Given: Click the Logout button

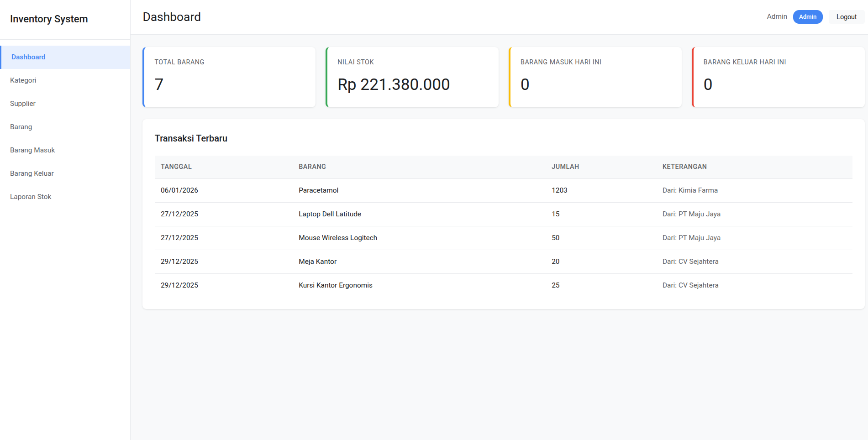Looking at the screenshot, I should (x=846, y=17).
